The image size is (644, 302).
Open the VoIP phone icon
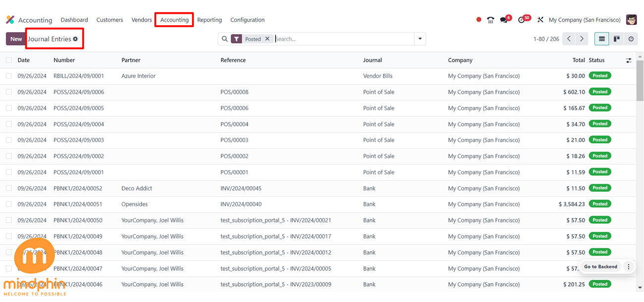(491, 20)
